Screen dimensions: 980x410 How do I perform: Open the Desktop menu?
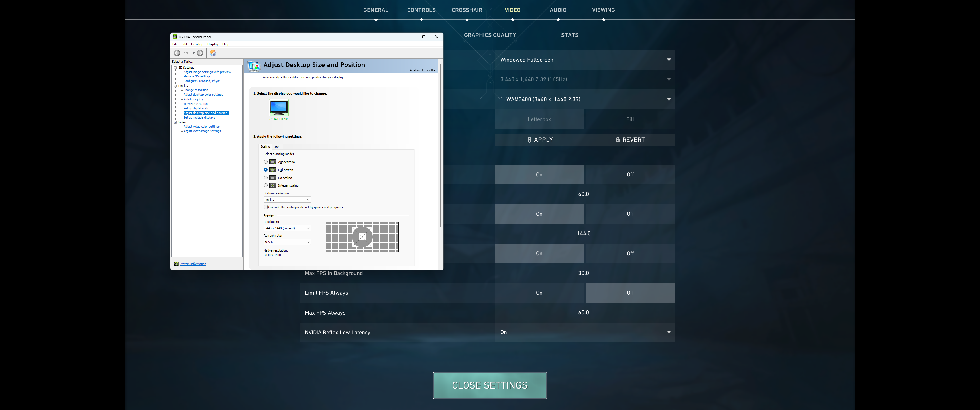197,44
